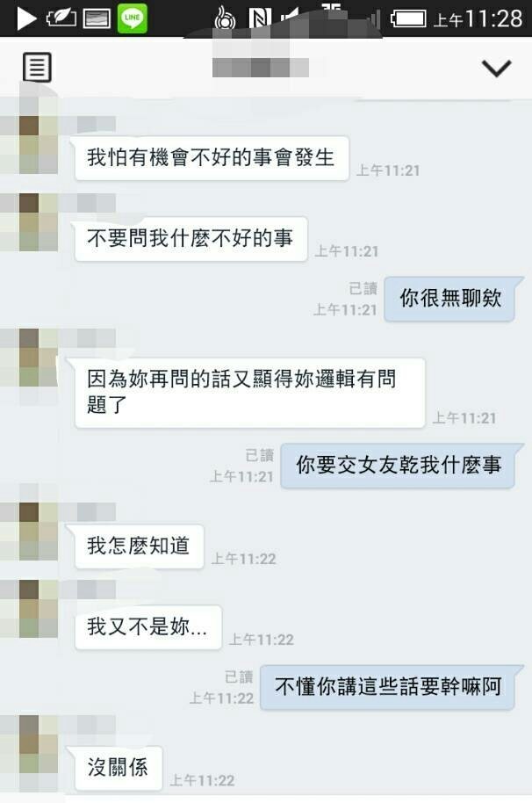Select message 沒關係
Image resolution: width=532 pixels, height=803 pixels.
(119, 768)
